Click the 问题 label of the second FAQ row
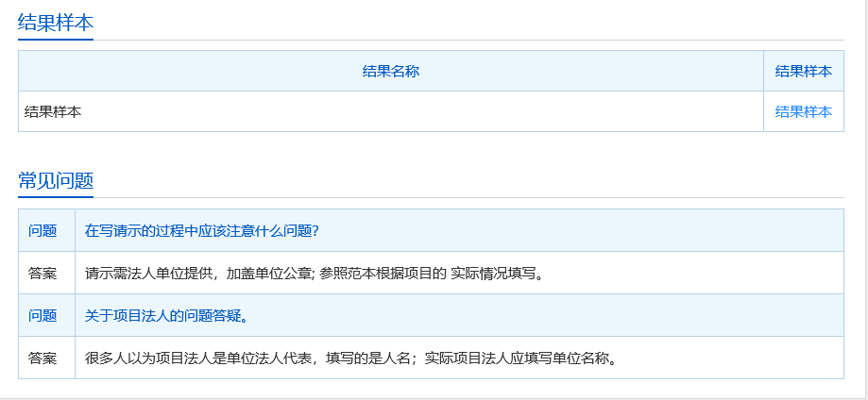Screen dimensions: 868x400 [x=43, y=316]
